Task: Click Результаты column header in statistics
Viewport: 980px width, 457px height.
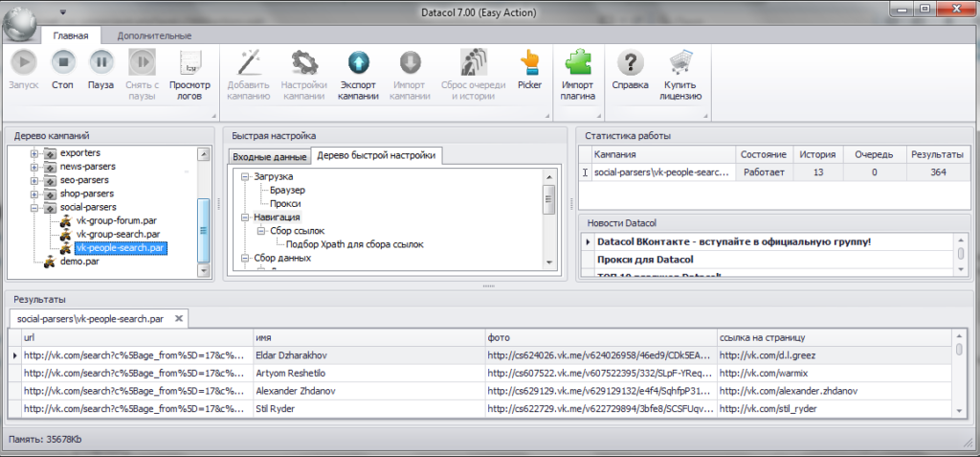Action: point(938,154)
